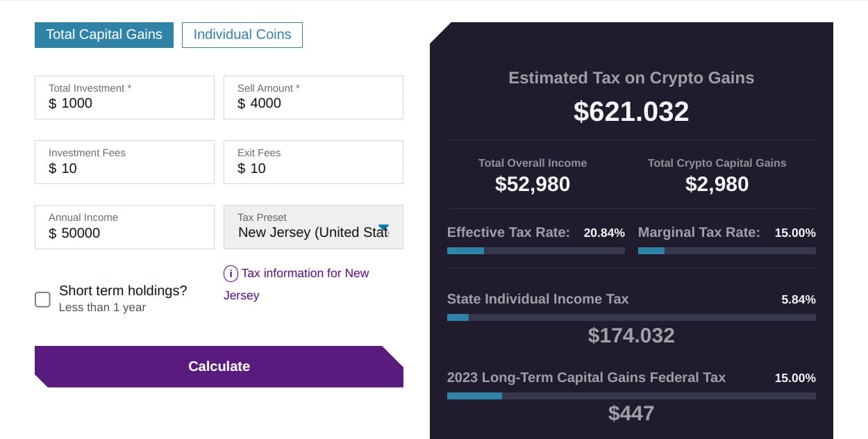This screenshot has height=439, width=868.
Task: Switch to the Individual Coins tab
Action: pos(242,35)
